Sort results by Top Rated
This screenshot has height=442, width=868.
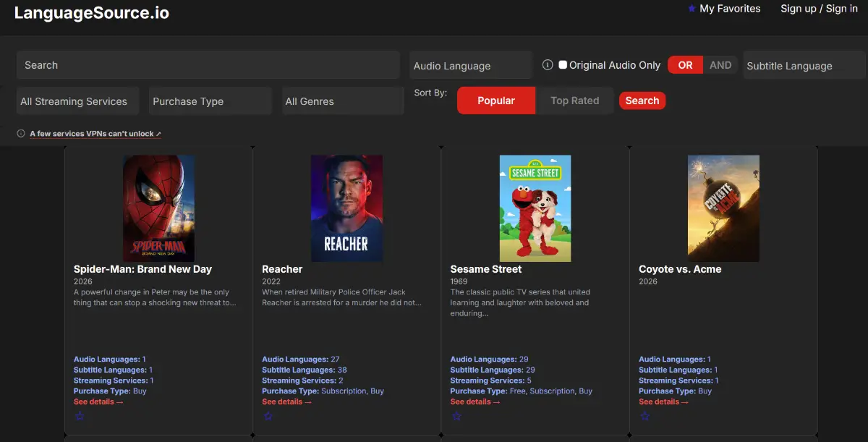575,101
